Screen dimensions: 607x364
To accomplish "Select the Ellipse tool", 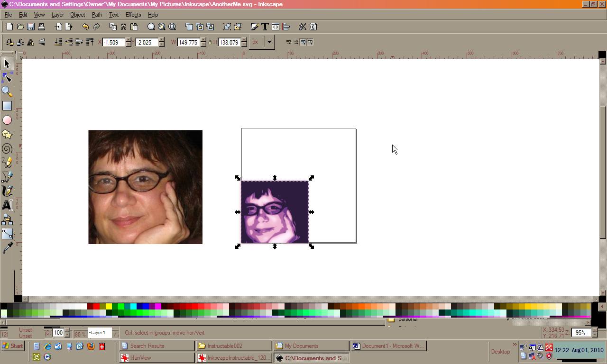I will click(7, 120).
